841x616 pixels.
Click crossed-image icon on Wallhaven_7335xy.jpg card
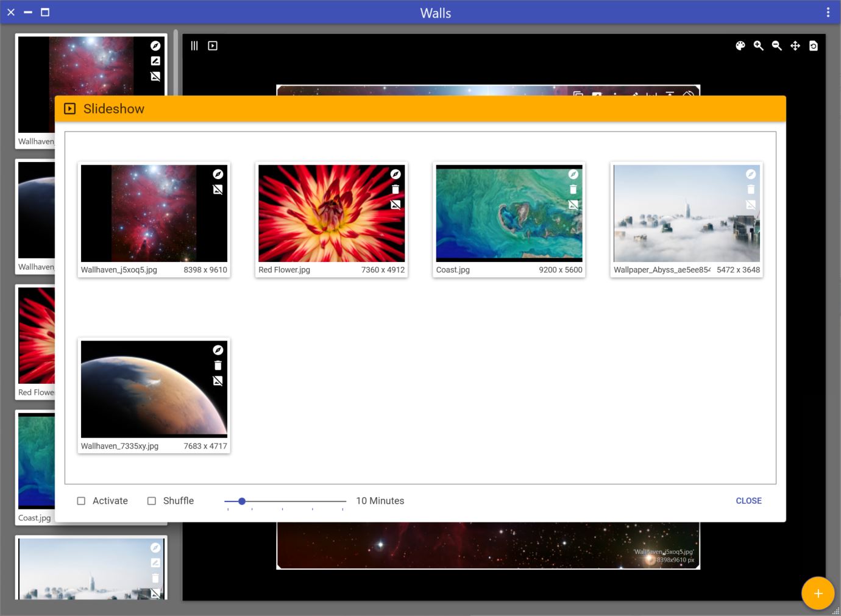(218, 381)
